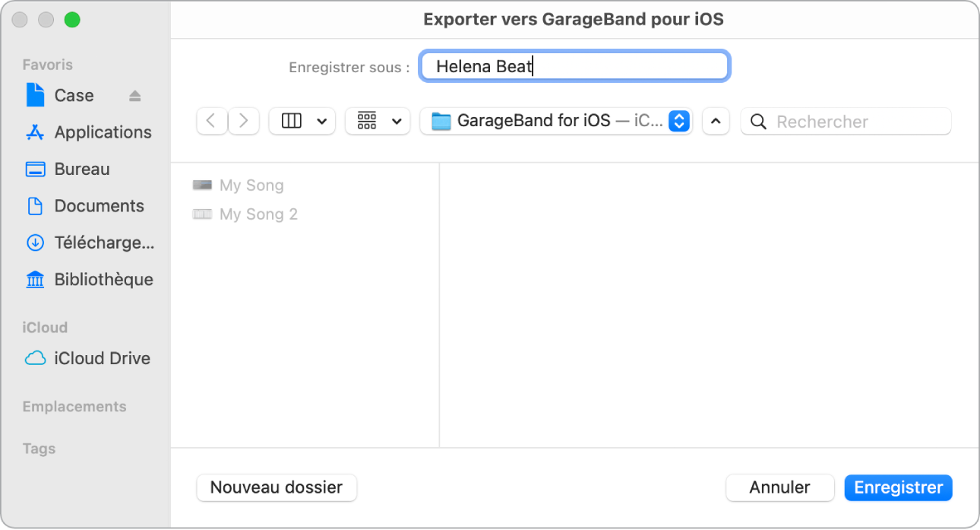
Task: Click the up arrow to go to parent folder
Action: (x=716, y=120)
